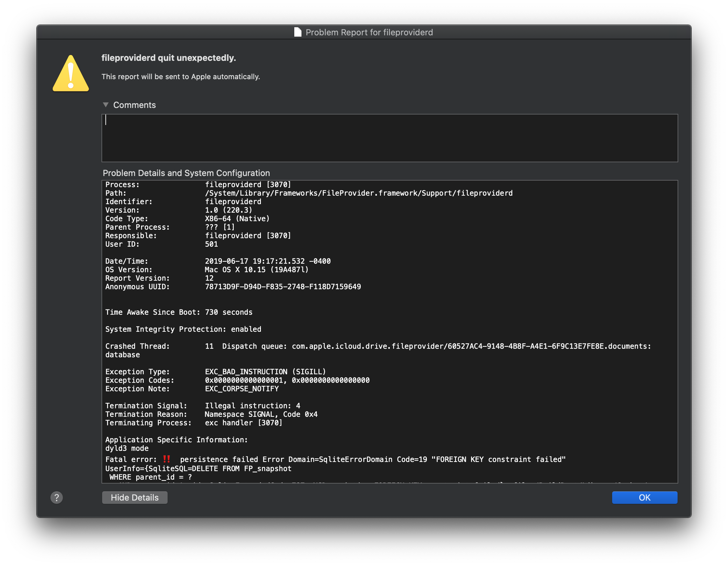
Task: Click the yellow warning triangle icon
Action: pos(71,74)
